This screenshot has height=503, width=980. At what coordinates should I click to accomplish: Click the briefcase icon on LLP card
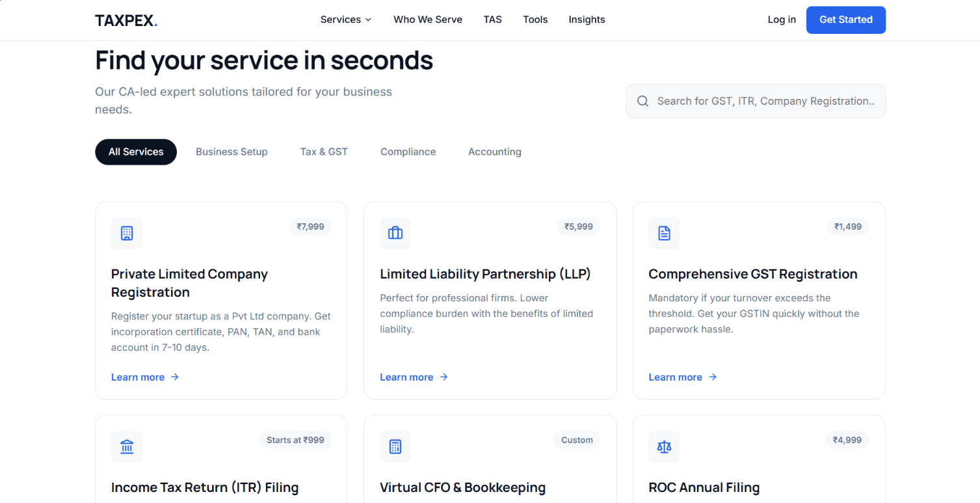tap(395, 233)
